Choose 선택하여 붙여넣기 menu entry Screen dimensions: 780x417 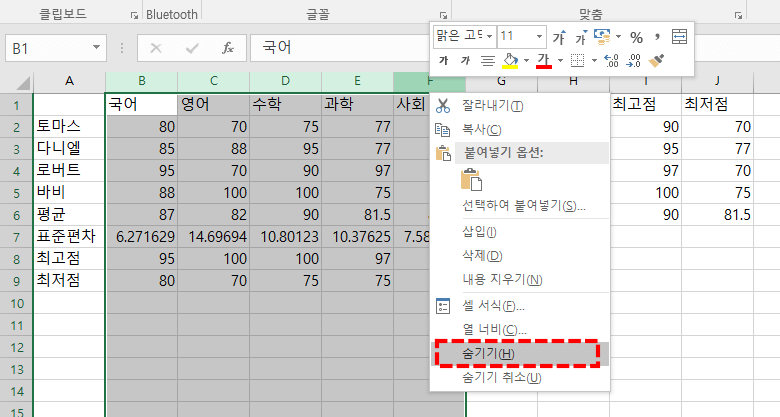pyautogui.click(x=520, y=206)
